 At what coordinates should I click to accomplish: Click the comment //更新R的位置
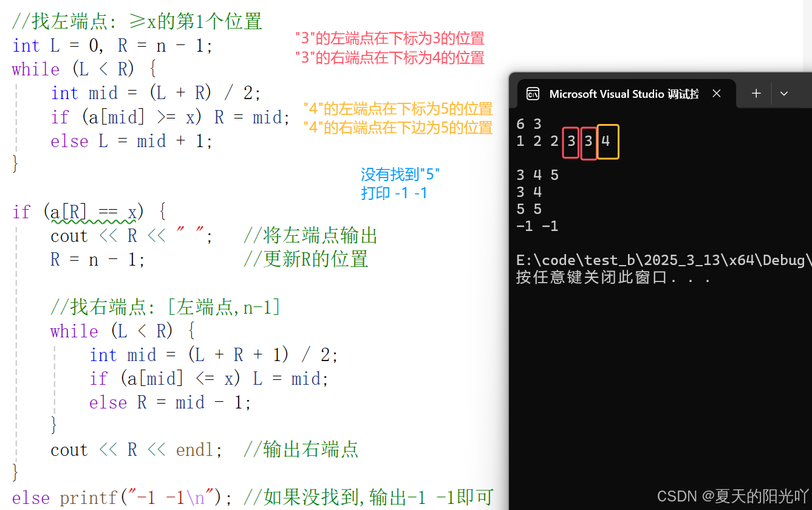point(305,260)
